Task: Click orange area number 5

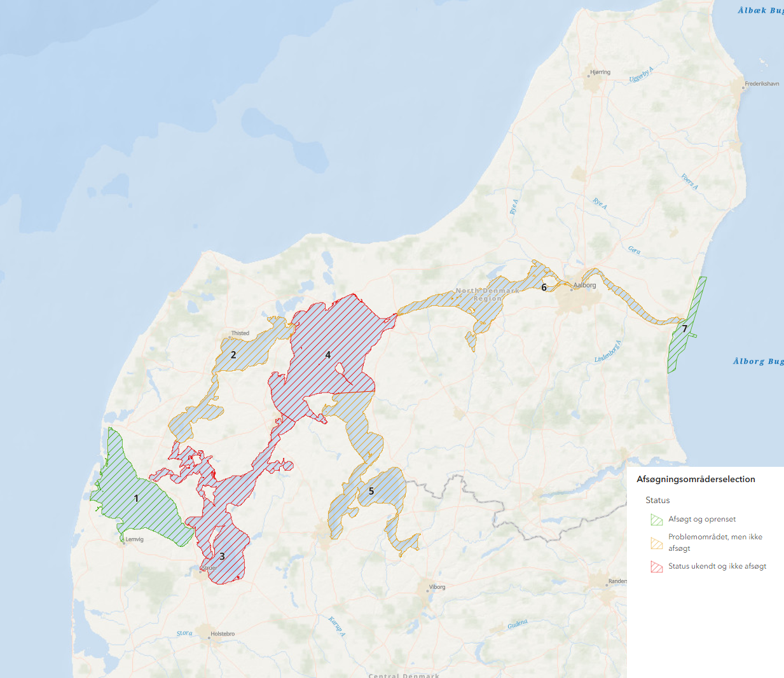Action: click(371, 491)
